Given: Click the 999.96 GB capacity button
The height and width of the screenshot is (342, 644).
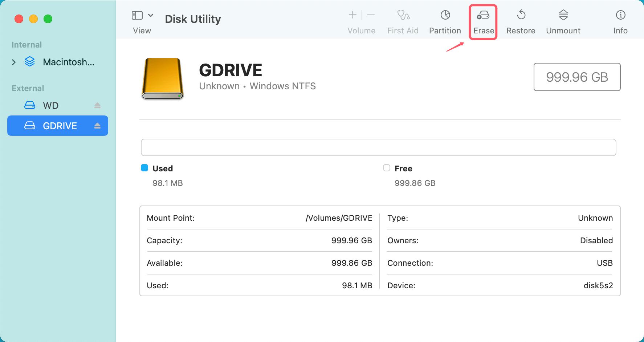Looking at the screenshot, I should [x=577, y=77].
